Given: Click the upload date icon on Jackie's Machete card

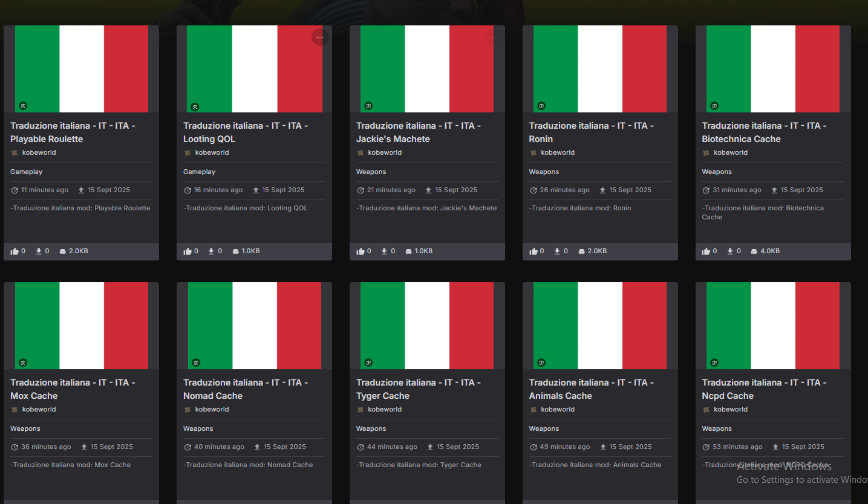Looking at the screenshot, I should click(x=428, y=190).
